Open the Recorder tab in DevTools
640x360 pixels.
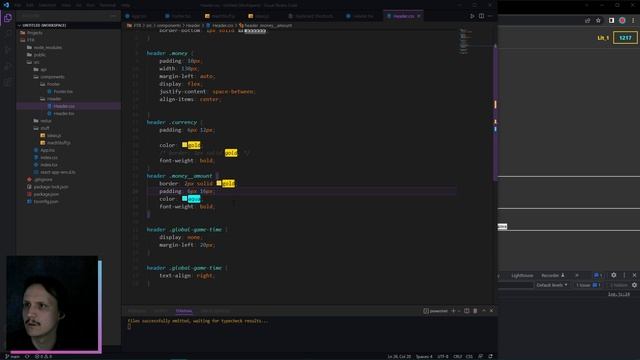(x=553, y=276)
